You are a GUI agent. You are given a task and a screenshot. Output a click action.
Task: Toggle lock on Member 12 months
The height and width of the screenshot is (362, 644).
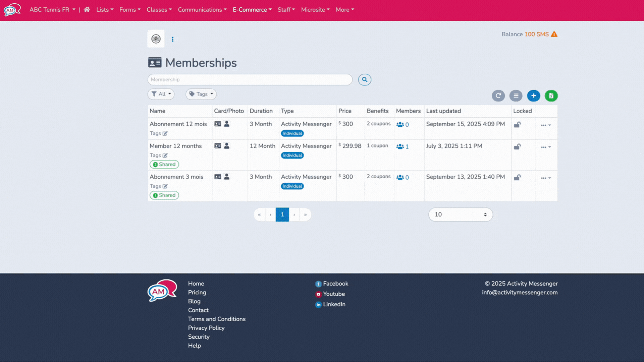pyautogui.click(x=517, y=146)
